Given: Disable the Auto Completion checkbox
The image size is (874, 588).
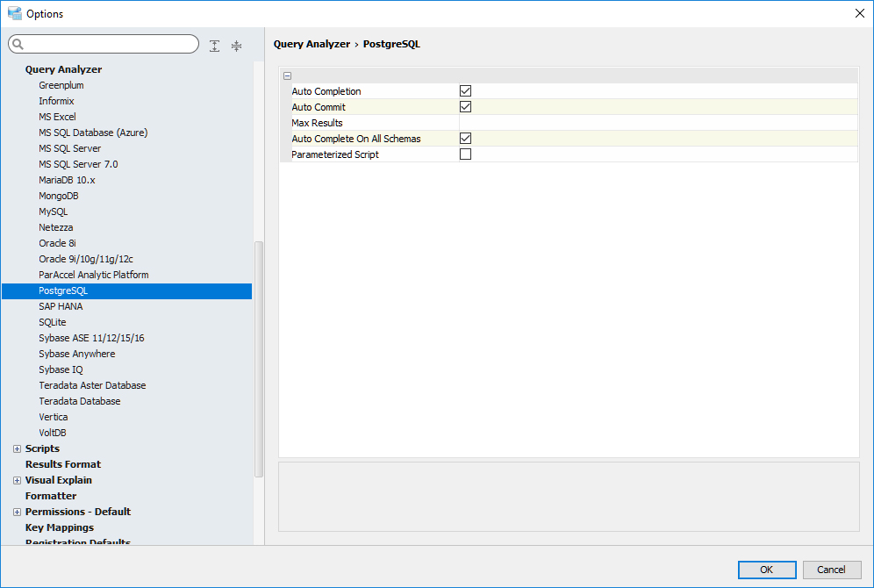Looking at the screenshot, I should click(x=466, y=91).
